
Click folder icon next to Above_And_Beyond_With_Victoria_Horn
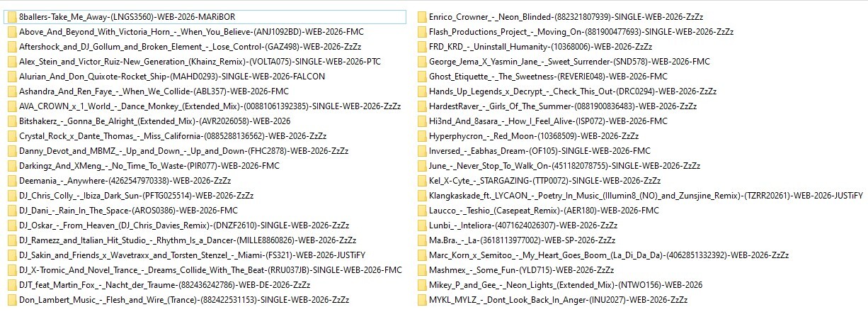coord(11,32)
